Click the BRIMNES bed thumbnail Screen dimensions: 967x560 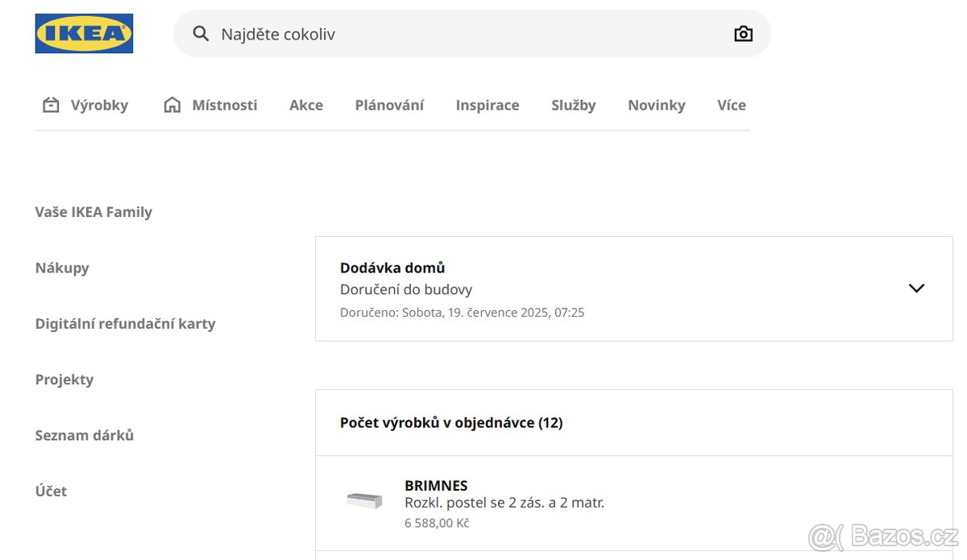(363, 500)
